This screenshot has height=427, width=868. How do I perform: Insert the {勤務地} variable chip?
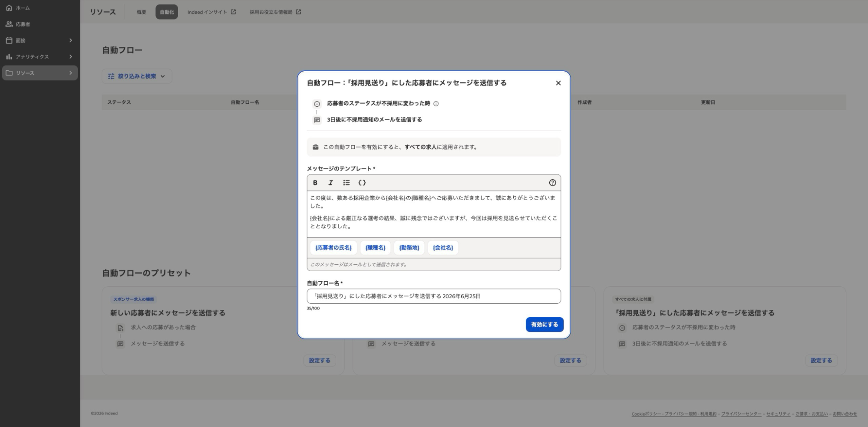[x=409, y=248]
